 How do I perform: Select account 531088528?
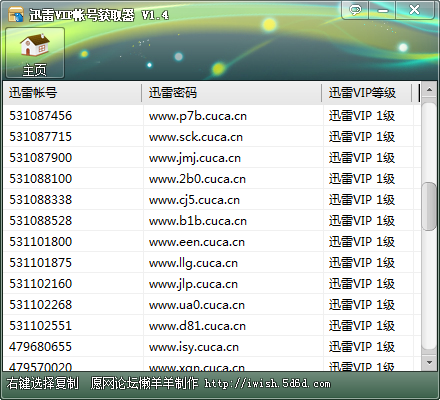(x=41, y=221)
